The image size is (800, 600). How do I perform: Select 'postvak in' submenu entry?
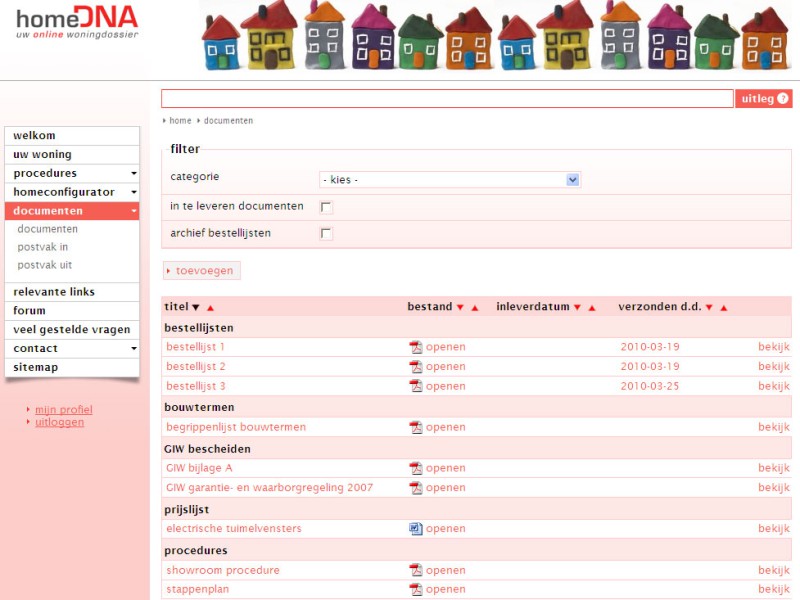tap(42, 247)
